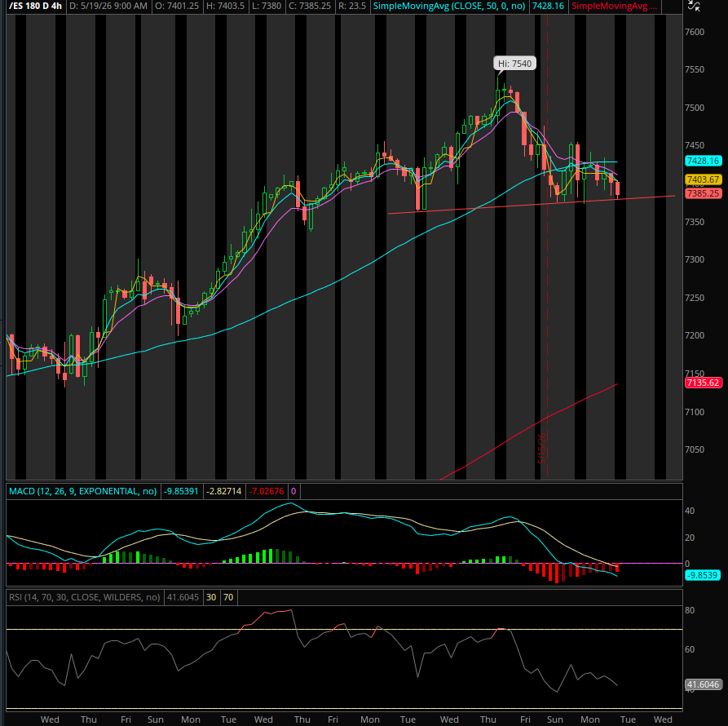Click the 5/15/26 vertical line label
The height and width of the screenshot is (726, 728).
pyautogui.click(x=541, y=448)
